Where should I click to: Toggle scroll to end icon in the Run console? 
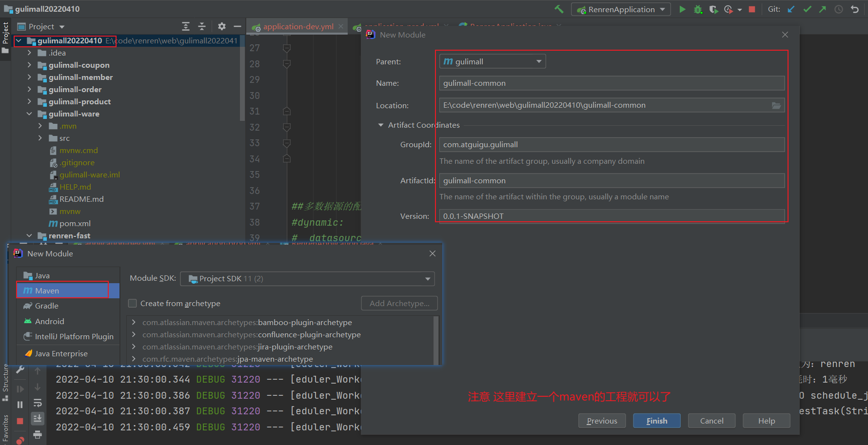(38, 419)
